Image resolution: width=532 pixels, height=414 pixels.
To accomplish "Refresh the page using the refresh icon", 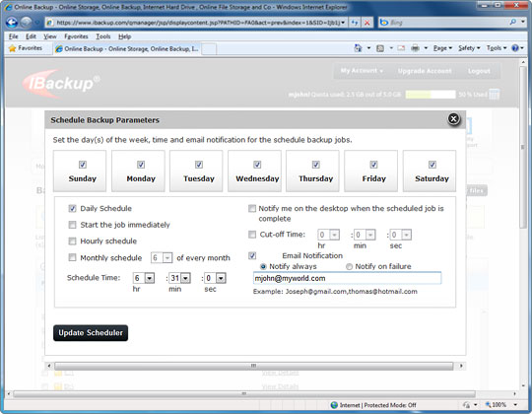I will tap(355, 23).
